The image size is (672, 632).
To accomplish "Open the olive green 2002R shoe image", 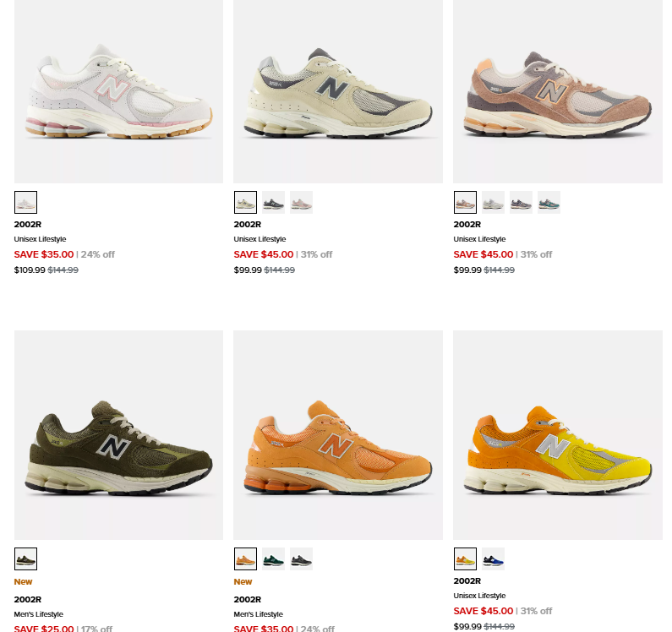I will [118, 435].
